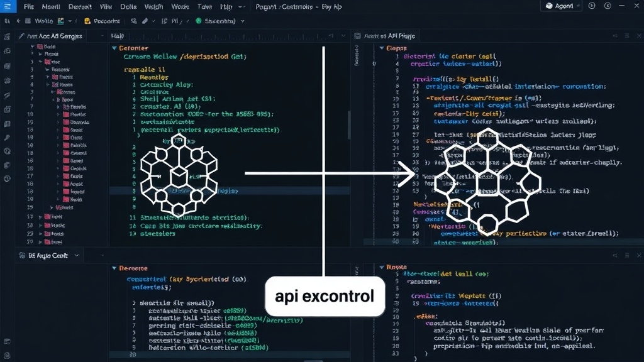Open the dropdown arrow after Wolte icon
The height and width of the screenshot is (362, 644).
click(x=70, y=21)
